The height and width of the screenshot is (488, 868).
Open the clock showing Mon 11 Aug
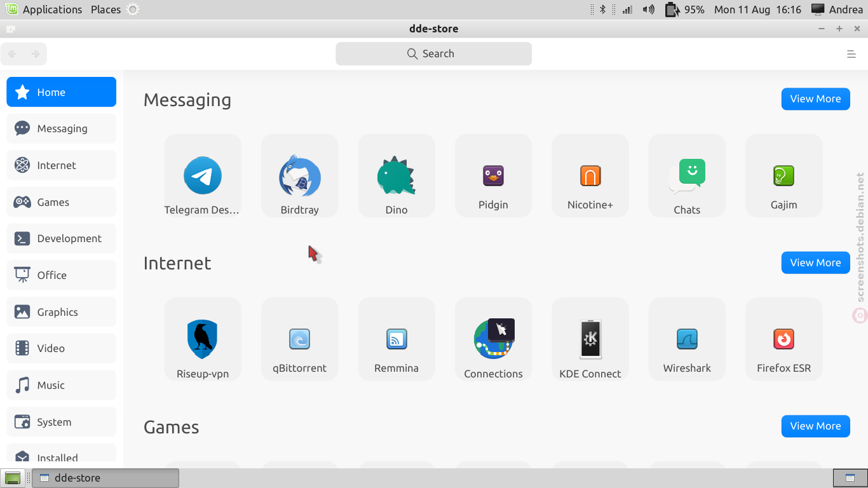pyautogui.click(x=757, y=10)
